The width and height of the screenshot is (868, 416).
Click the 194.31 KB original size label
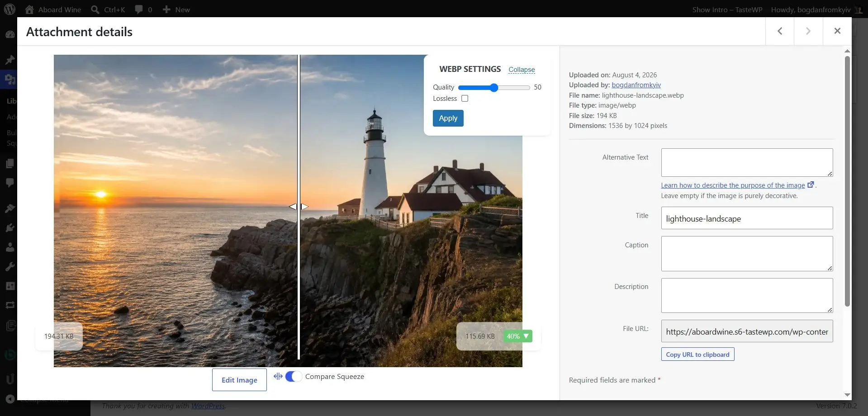pyautogui.click(x=59, y=336)
